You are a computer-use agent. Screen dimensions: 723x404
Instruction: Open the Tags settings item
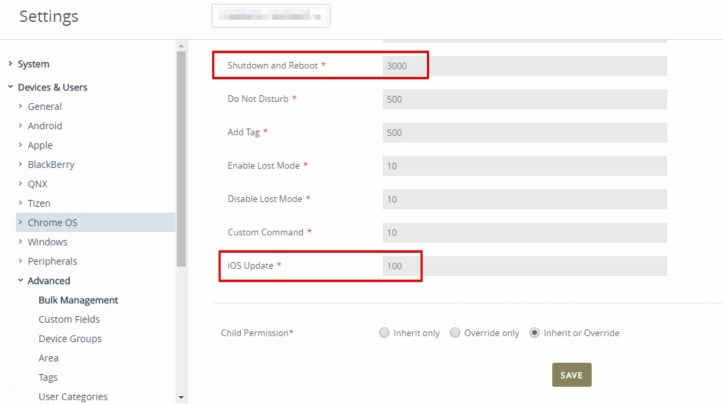[48, 377]
